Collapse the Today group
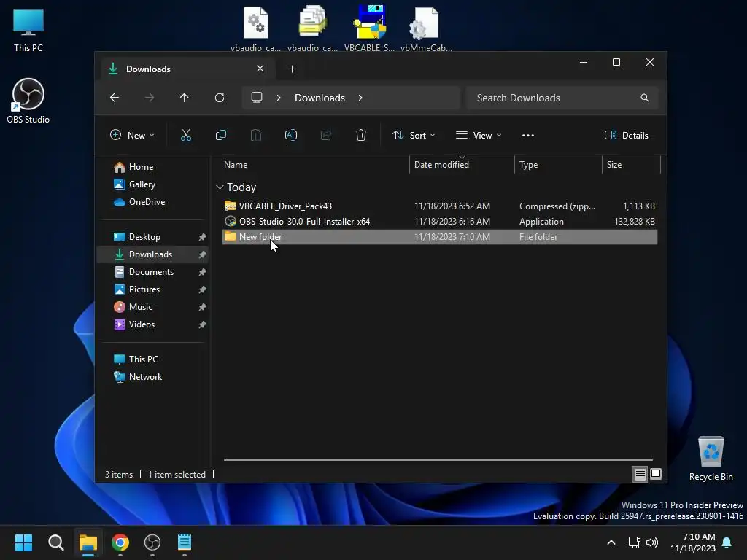The width and height of the screenshot is (747, 560). pyautogui.click(x=220, y=187)
